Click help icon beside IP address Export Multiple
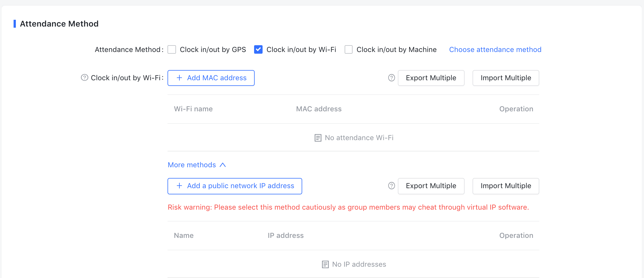 tap(391, 186)
